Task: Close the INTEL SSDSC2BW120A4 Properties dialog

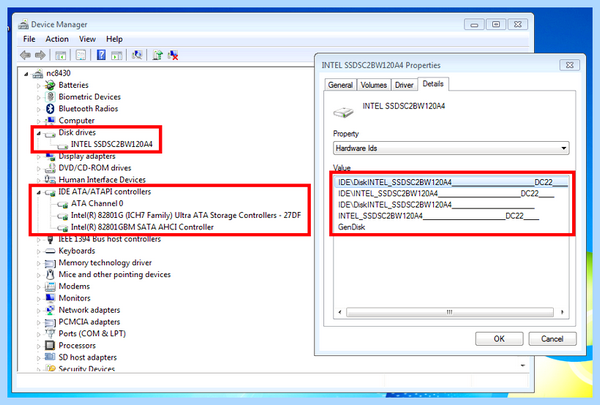Action: tap(569, 65)
